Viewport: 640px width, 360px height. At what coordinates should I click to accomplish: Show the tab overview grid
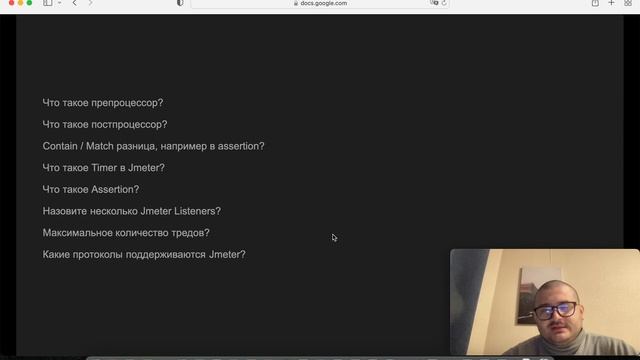[628, 3]
